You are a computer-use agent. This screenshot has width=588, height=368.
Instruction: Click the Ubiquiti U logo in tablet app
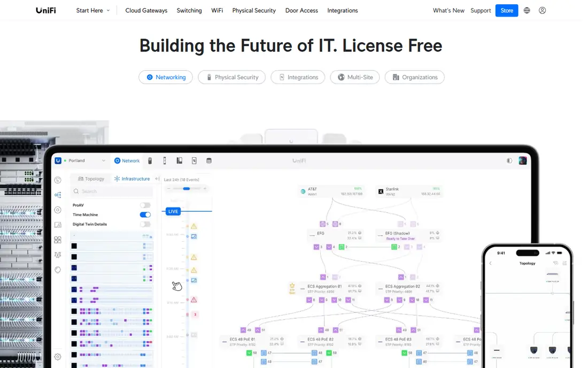coord(58,160)
